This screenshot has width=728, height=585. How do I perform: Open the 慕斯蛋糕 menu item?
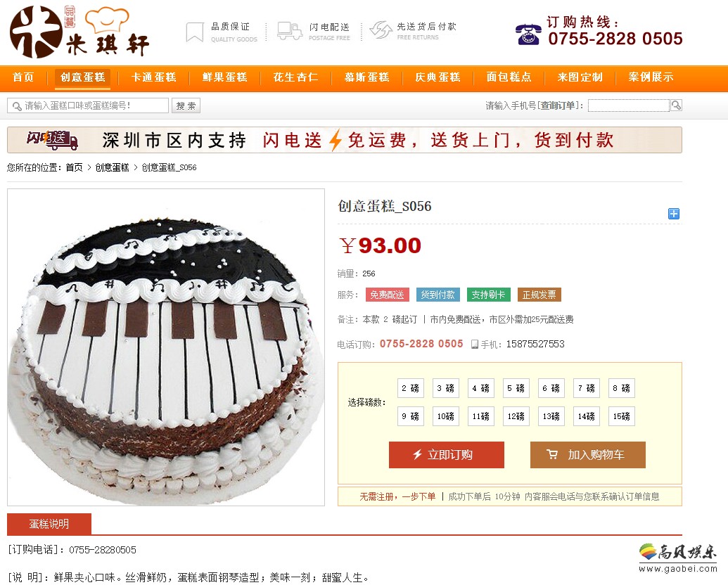pos(366,77)
